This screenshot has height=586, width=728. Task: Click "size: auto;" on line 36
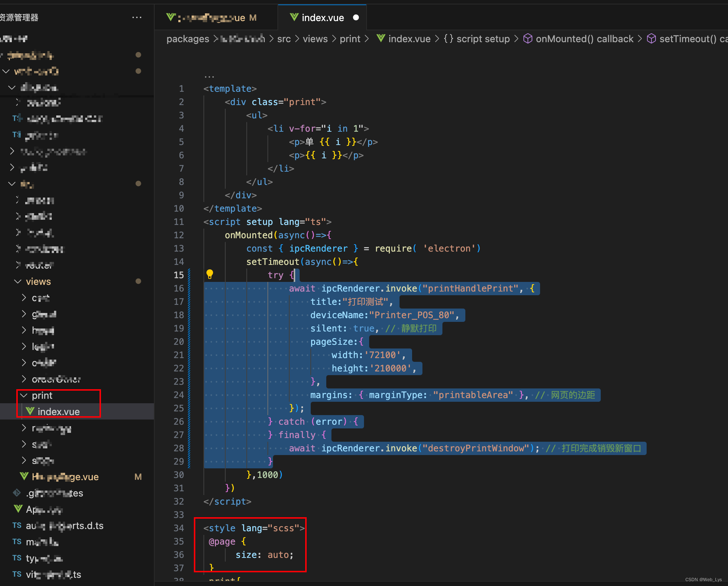pyautogui.click(x=264, y=555)
